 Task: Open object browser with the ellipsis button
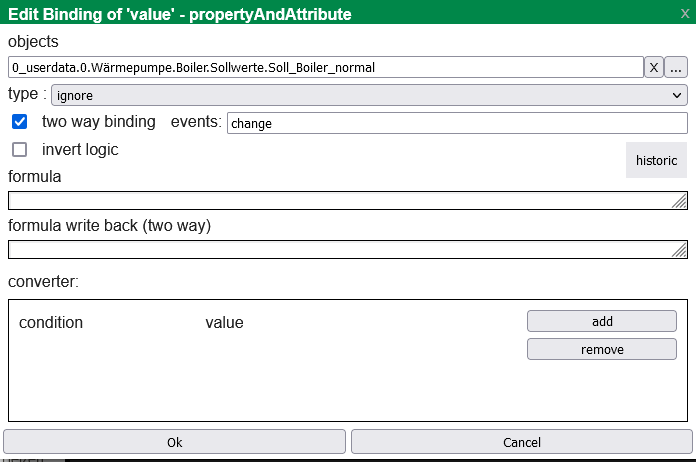click(676, 68)
